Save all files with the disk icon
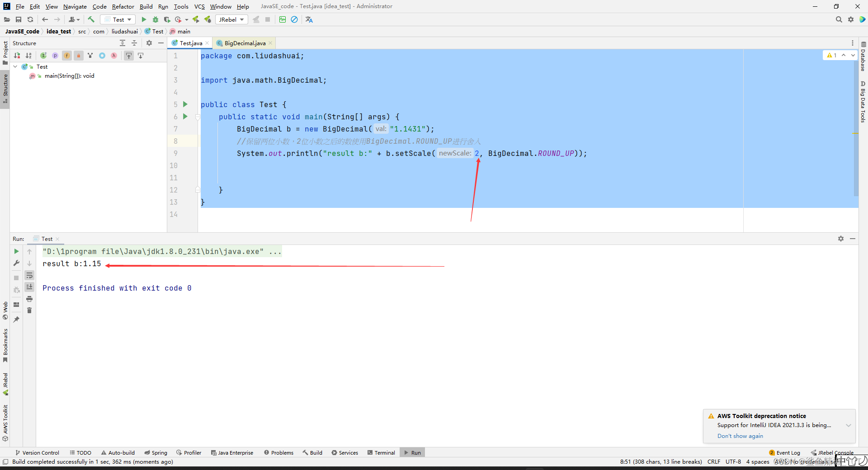The image size is (868, 470). pos(19,19)
